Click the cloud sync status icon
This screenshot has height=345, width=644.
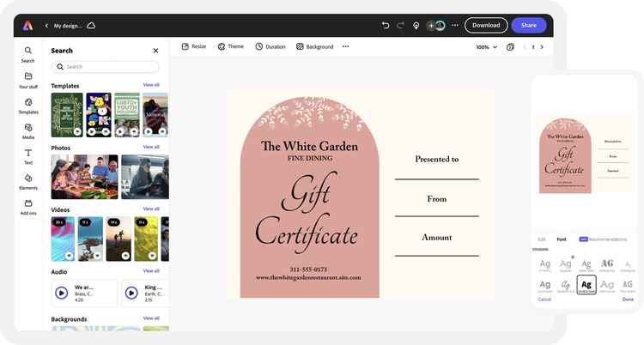[91, 26]
